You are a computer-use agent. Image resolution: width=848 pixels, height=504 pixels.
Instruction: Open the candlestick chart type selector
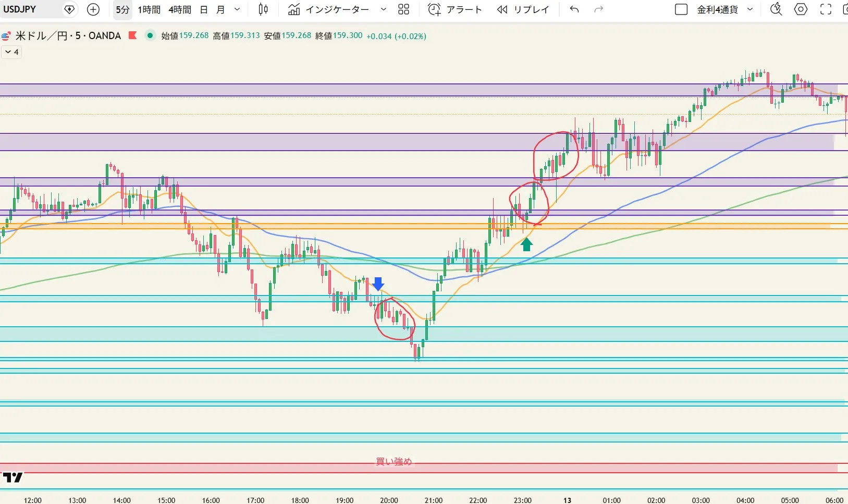point(263,9)
